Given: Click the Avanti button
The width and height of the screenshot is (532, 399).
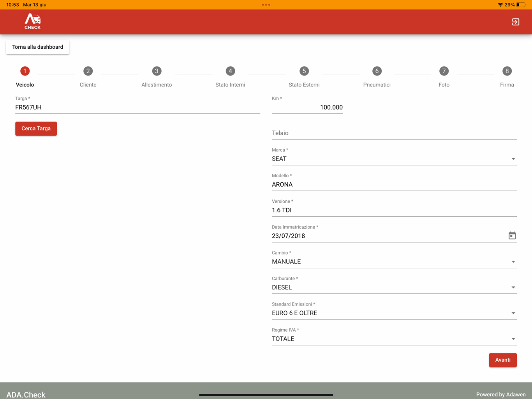Looking at the screenshot, I should (x=502, y=360).
